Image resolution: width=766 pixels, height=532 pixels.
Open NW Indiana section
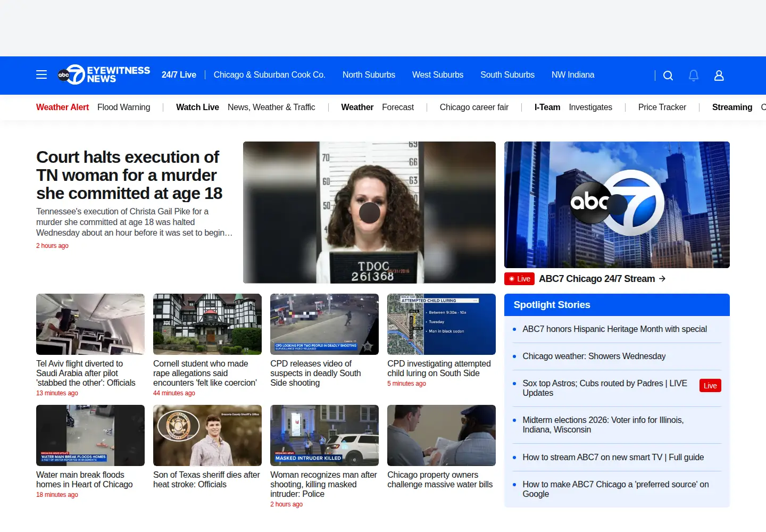tap(573, 75)
